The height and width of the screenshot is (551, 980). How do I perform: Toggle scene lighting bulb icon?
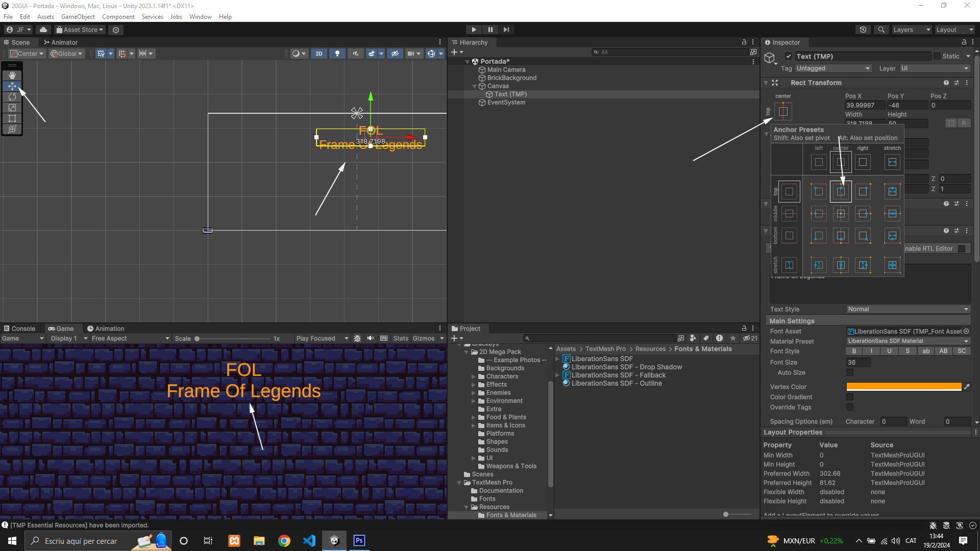(x=337, y=54)
